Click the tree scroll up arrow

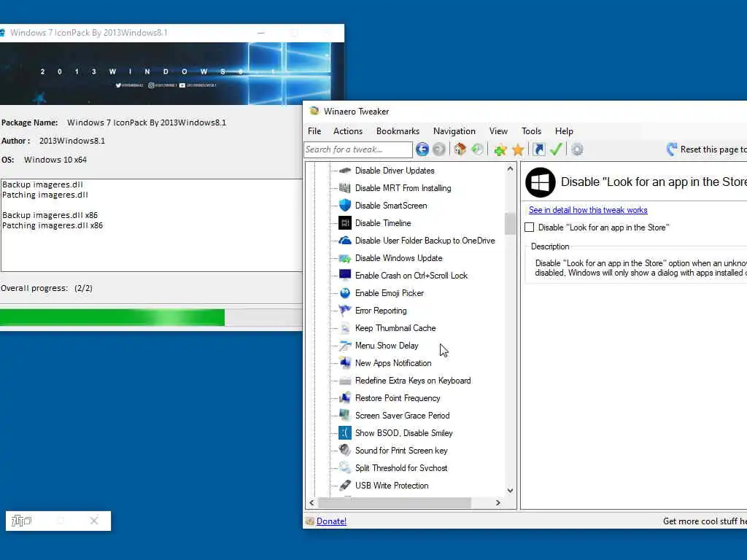pos(510,168)
